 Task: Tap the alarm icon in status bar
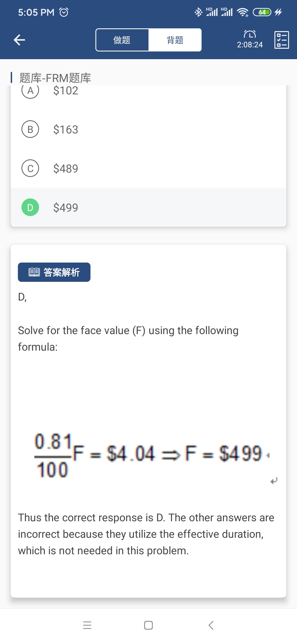64,12
